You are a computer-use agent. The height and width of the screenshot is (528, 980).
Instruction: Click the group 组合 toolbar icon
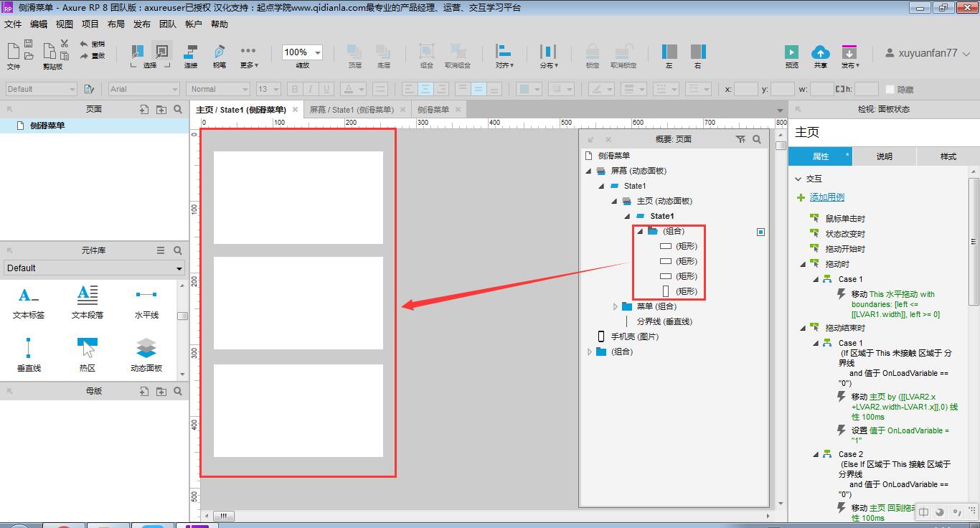coord(427,51)
